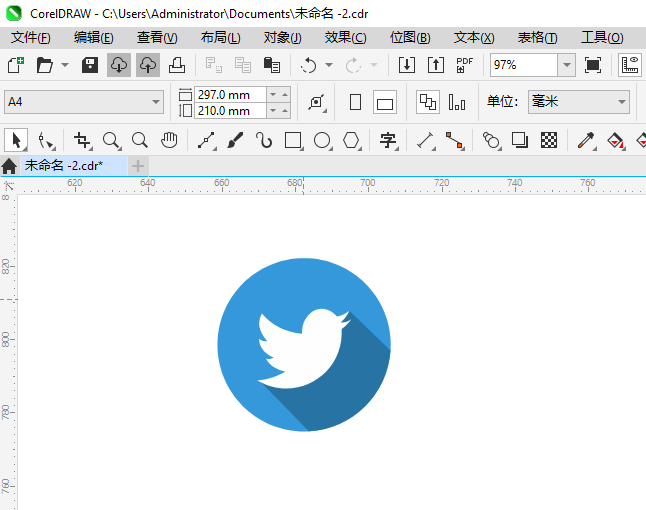Select the Ellipse tool
Screen dimensions: 646x510
coord(323,140)
